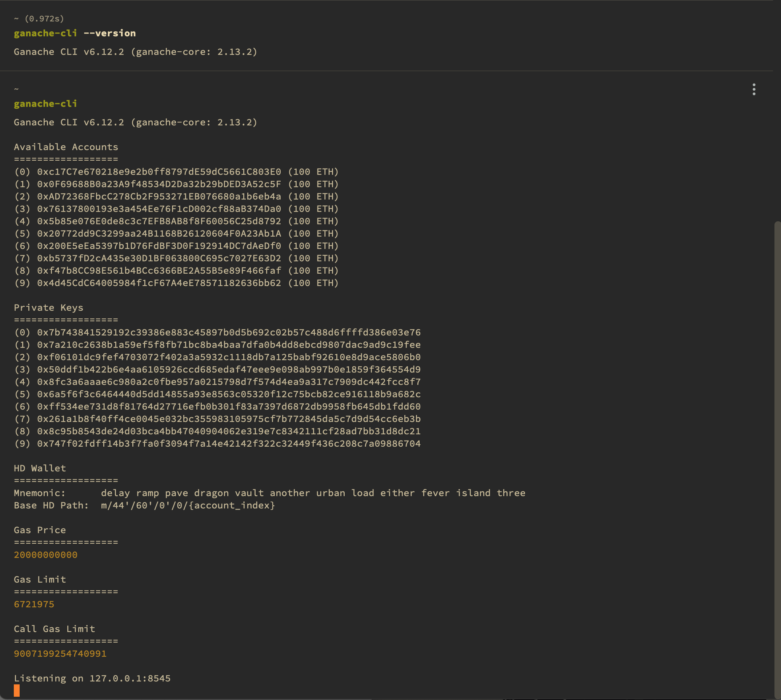Click private key (8) 0x8c95b854...
Image resolution: width=781 pixels, height=700 pixels.
click(x=229, y=431)
